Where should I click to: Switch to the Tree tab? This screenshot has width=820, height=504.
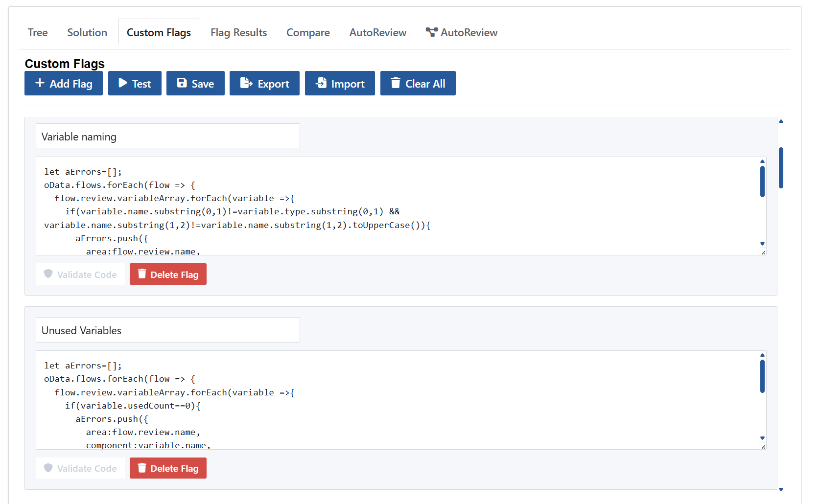coord(38,32)
